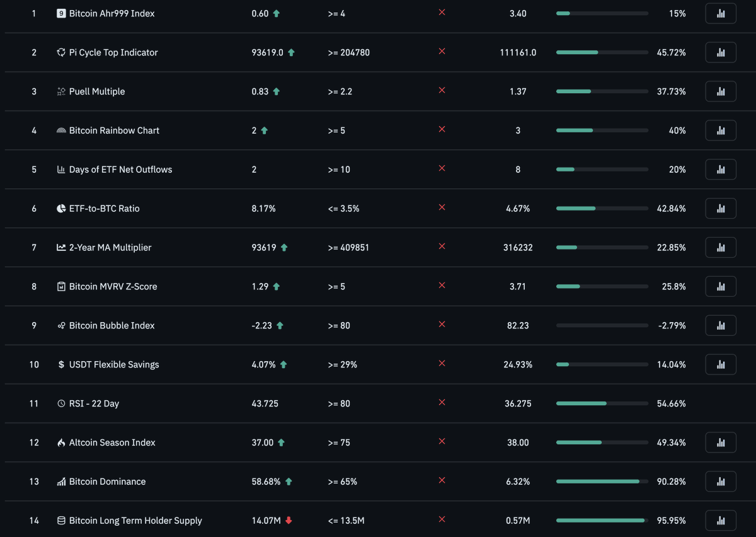Select the USDT Flexible Savings name
Screen dimensions: 756x537
(x=114, y=364)
